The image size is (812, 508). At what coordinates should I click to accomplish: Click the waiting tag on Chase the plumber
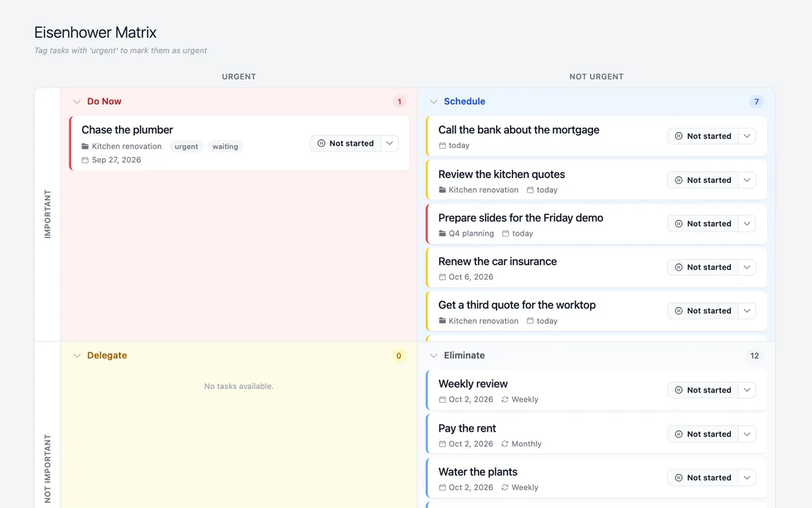point(225,147)
